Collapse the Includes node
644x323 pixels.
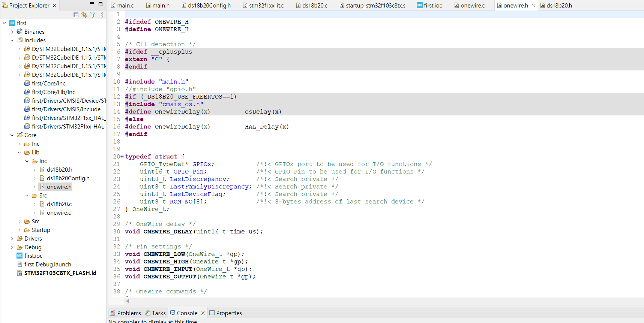[12, 40]
